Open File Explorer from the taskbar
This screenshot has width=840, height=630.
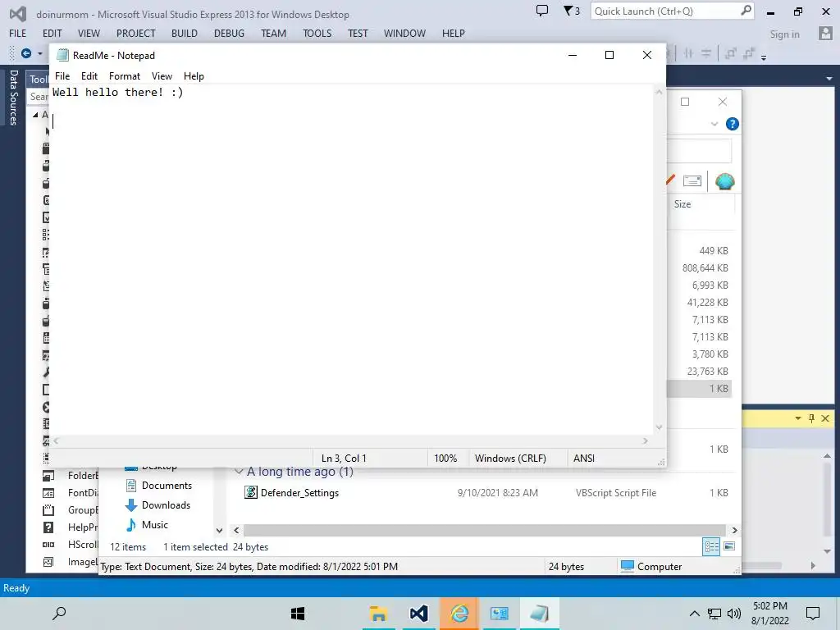[x=378, y=614]
